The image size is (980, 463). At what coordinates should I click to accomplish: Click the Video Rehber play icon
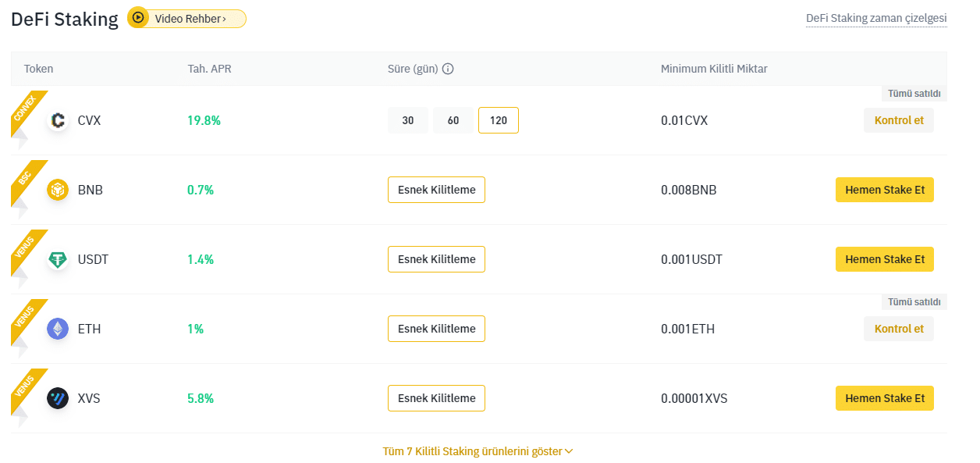click(138, 17)
